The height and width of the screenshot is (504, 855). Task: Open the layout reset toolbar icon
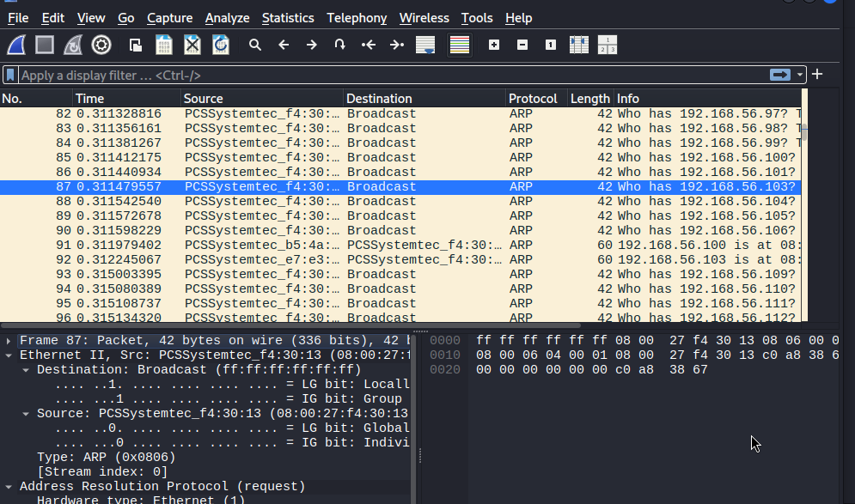point(608,46)
